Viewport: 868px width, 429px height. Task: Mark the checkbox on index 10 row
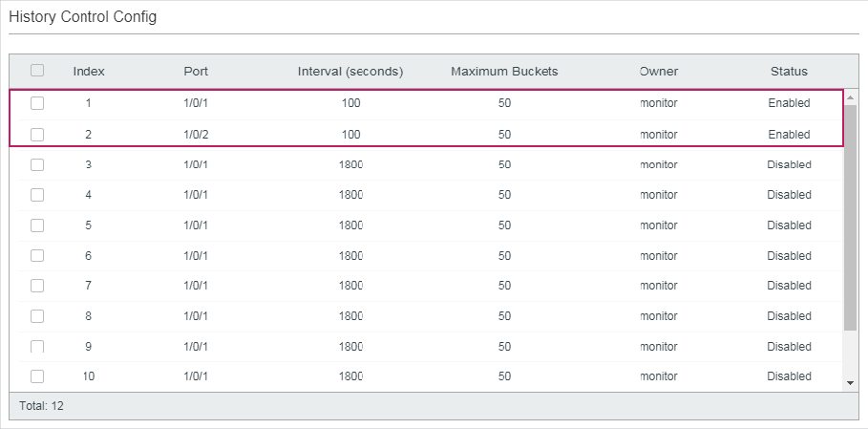pos(37,376)
